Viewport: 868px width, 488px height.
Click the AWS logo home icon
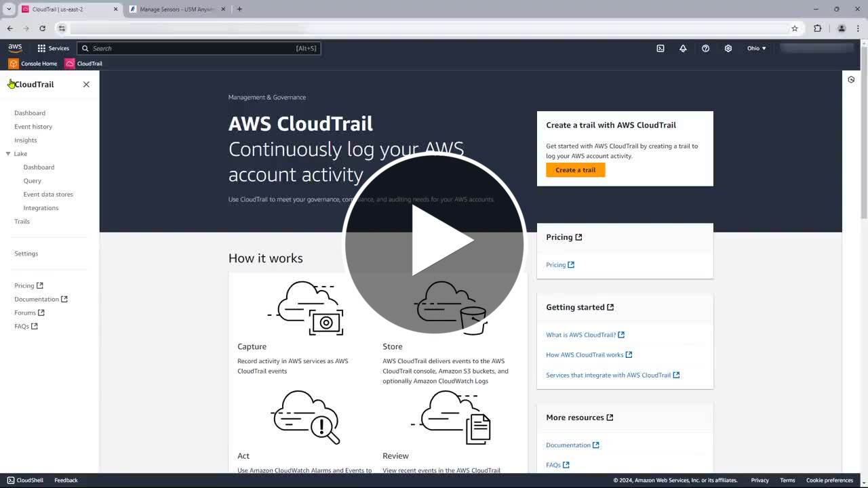[15, 48]
